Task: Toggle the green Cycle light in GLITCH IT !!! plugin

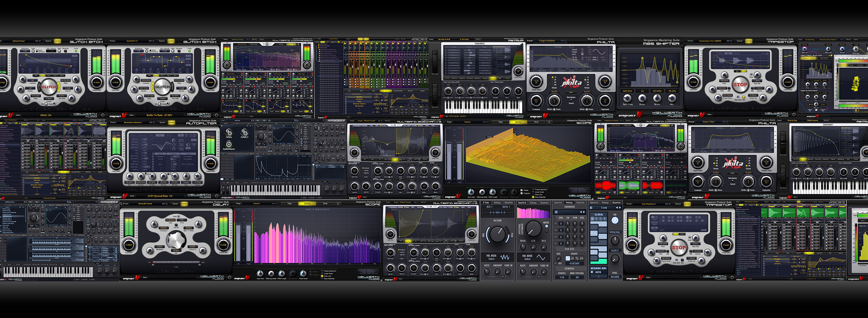Action: pos(189,51)
